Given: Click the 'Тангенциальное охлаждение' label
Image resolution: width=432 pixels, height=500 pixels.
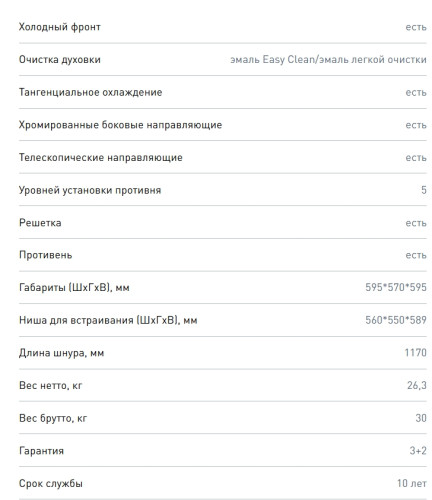Looking at the screenshot, I should click(x=90, y=92).
